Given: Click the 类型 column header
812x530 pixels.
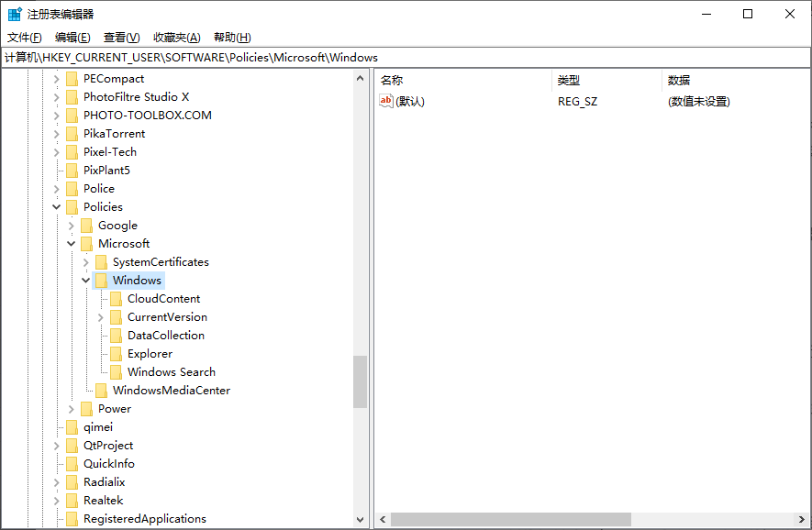Looking at the screenshot, I should 568,80.
